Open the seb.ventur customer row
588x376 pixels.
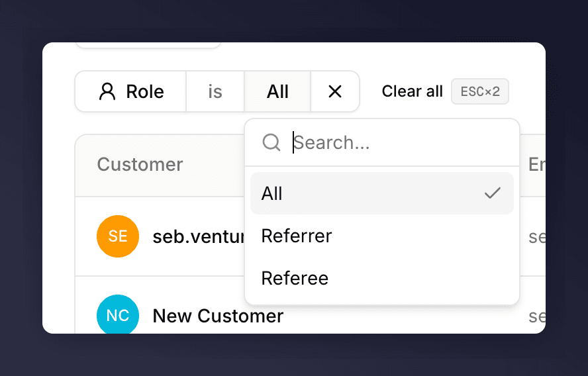pyautogui.click(x=199, y=236)
